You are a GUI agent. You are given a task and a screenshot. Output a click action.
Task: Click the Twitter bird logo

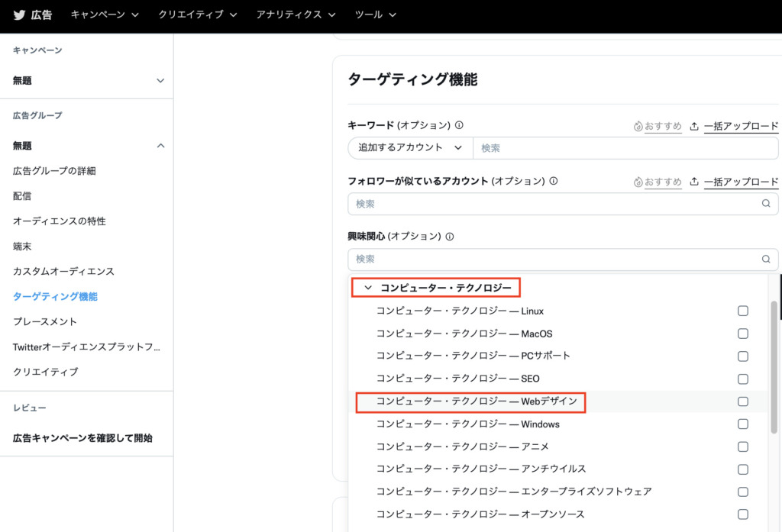19,15
